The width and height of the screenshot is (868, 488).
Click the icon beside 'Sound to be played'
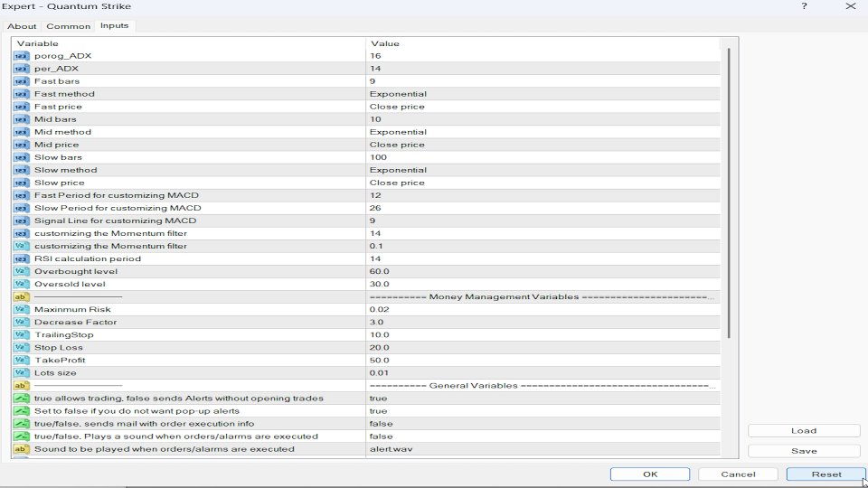click(21, 449)
